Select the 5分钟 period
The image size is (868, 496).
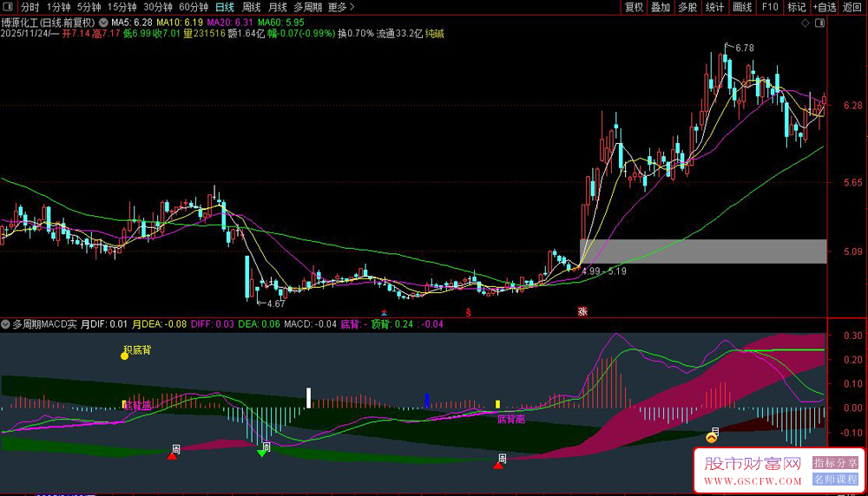click(89, 7)
